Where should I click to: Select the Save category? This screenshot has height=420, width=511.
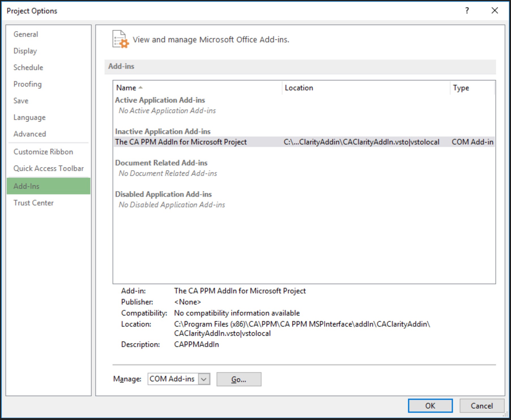[x=21, y=101]
